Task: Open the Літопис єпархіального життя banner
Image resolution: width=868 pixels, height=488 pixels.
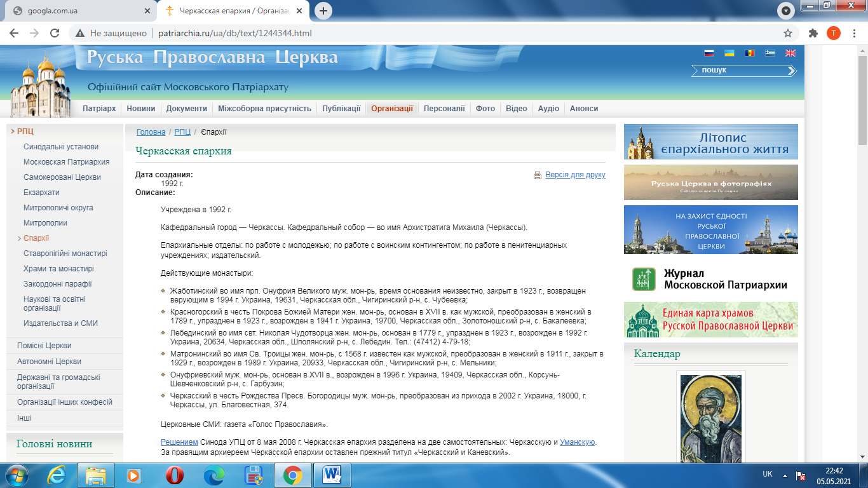Action: [x=711, y=142]
